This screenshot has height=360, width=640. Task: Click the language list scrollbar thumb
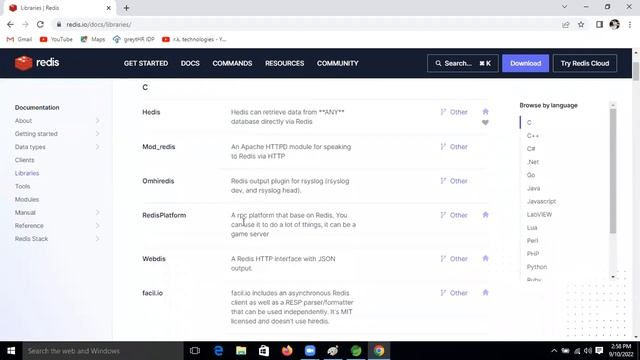pos(613,171)
